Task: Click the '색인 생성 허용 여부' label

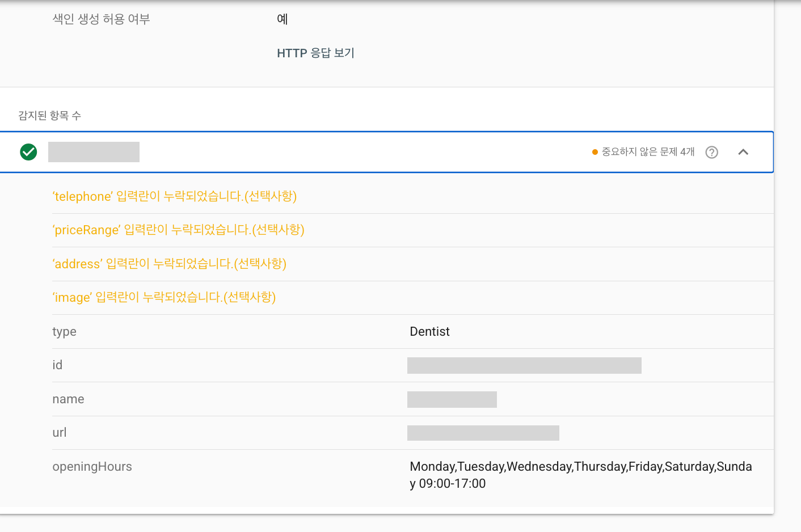Action: coord(101,19)
